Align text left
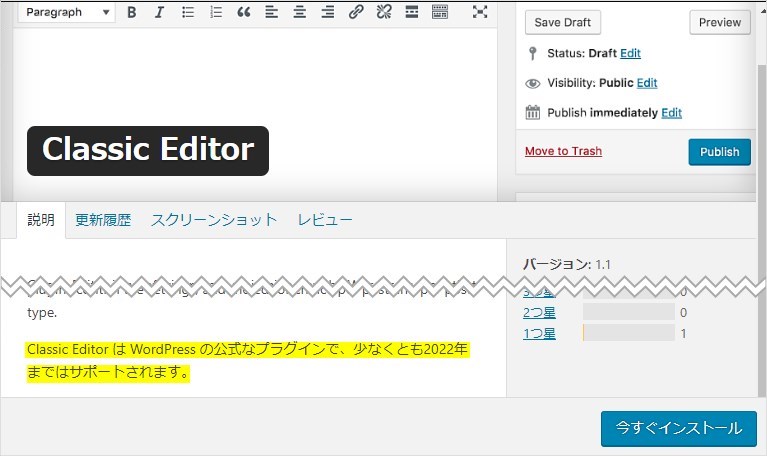This screenshot has height=456, width=767. [271, 12]
